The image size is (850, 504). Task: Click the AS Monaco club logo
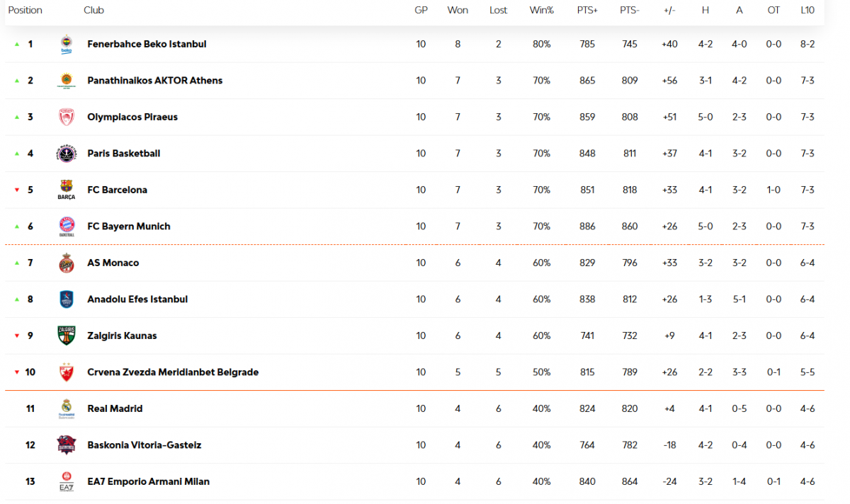pyautogui.click(x=66, y=263)
